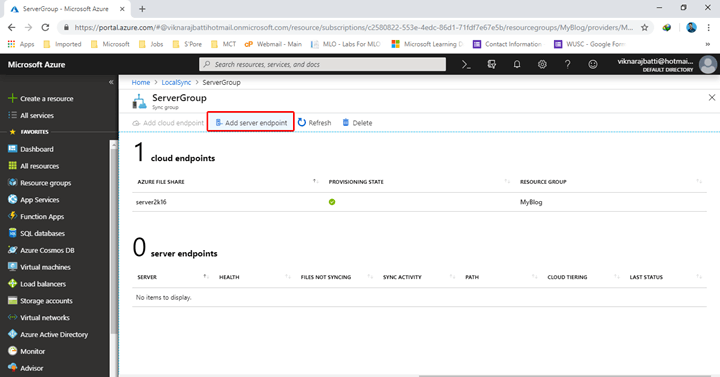
Task: Sort by Azure File Share column
Action: coord(161,182)
